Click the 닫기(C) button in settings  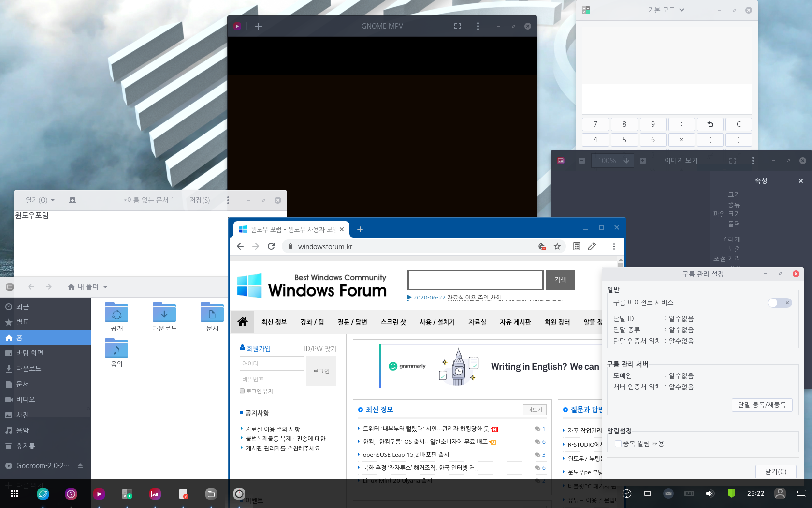point(776,471)
